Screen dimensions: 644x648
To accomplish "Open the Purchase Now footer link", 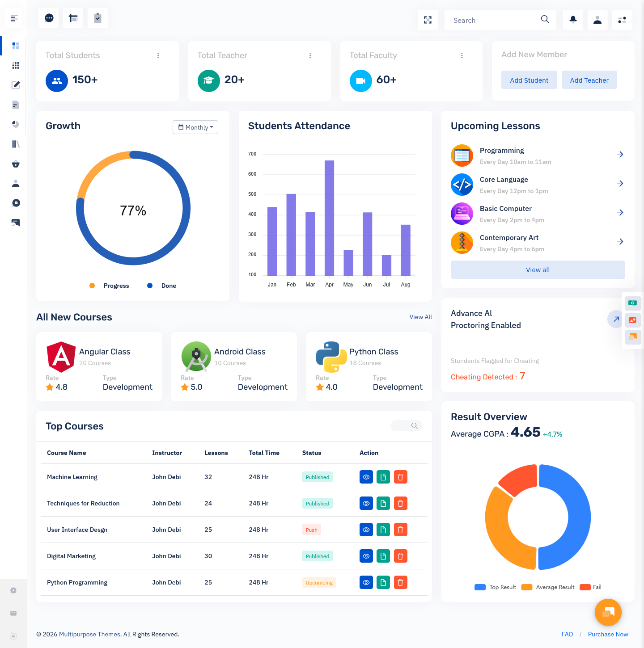I will tap(608, 634).
